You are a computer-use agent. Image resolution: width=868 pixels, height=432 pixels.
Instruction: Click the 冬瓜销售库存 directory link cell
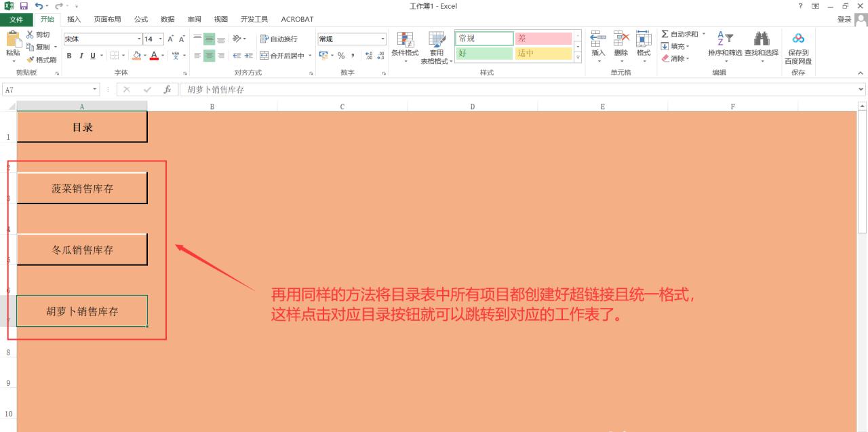[82, 250]
